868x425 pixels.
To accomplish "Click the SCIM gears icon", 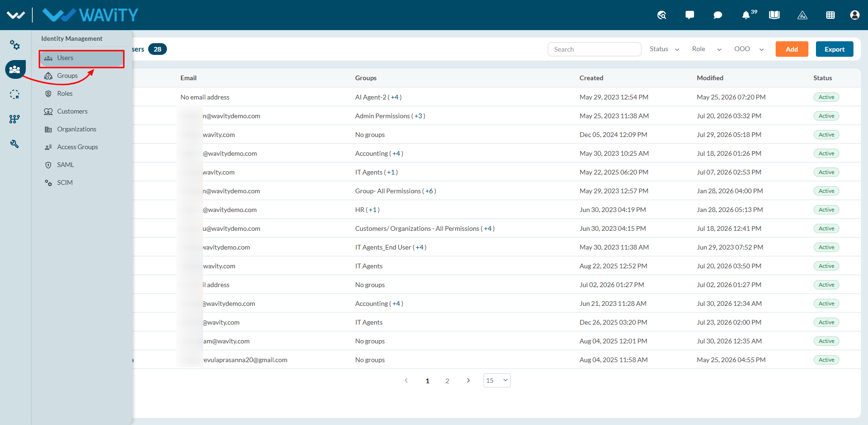I will (48, 183).
